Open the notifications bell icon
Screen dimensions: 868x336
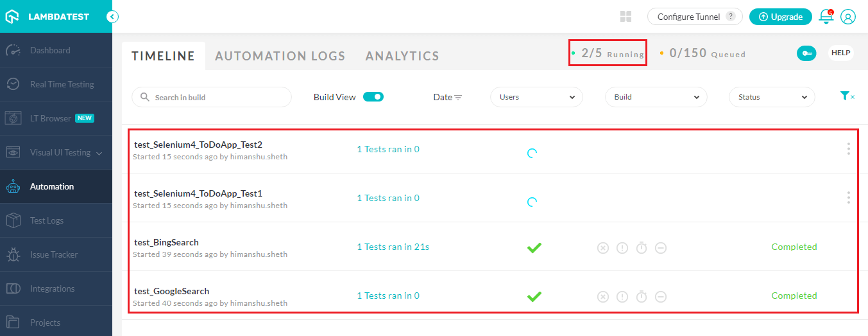826,17
